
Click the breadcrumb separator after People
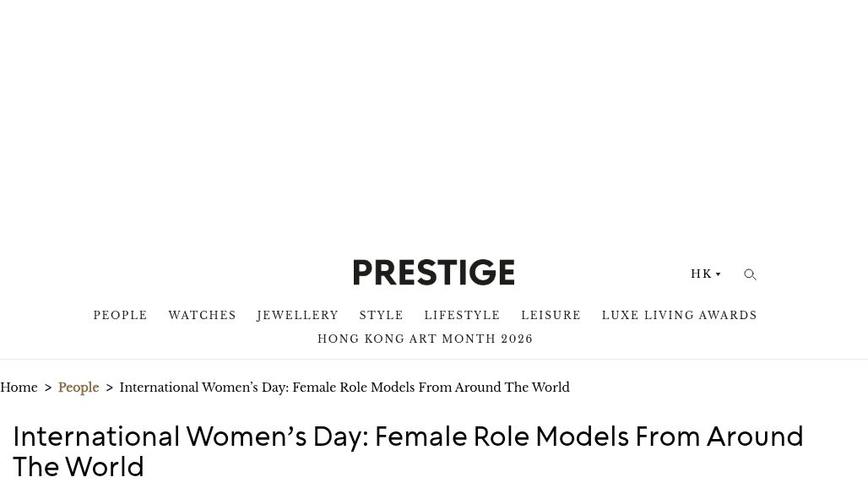[109, 388]
